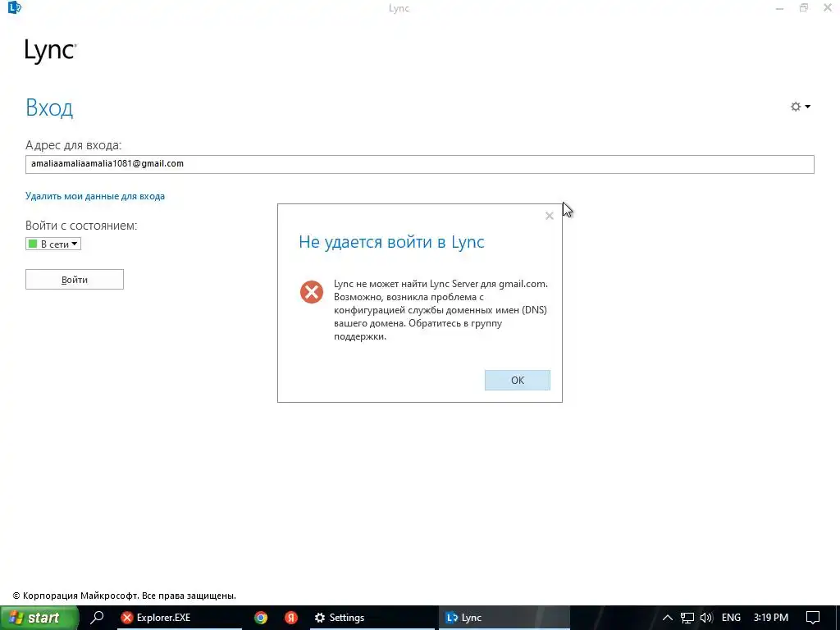The height and width of the screenshot is (630, 840).
Task: Open the notification center icon
Action: (813, 618)
